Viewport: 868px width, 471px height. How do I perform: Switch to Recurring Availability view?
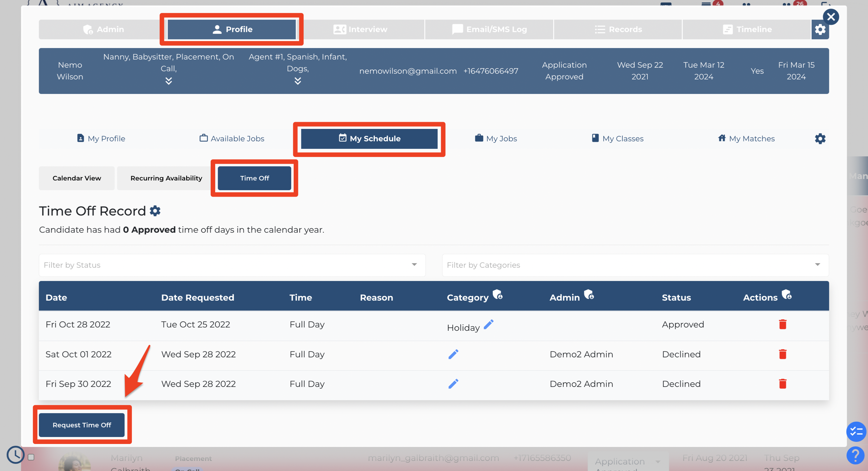tap(166, 178)
